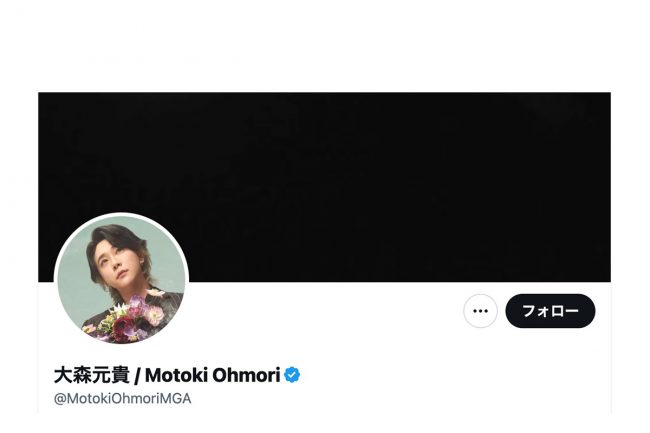Click the checkmark icon after Motoki Ohmori

(x=292, y=375)
